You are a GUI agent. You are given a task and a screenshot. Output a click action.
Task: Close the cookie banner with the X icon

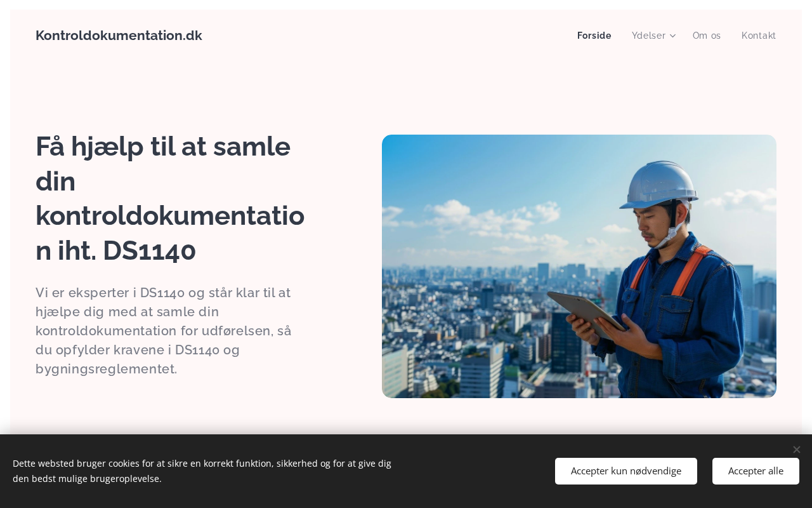tap(797, 450)
